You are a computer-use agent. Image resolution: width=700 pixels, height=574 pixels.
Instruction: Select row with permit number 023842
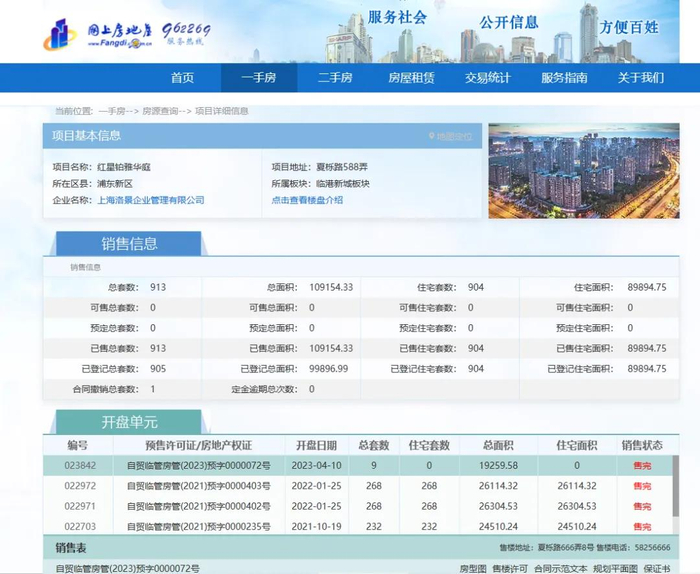[80, 465]
